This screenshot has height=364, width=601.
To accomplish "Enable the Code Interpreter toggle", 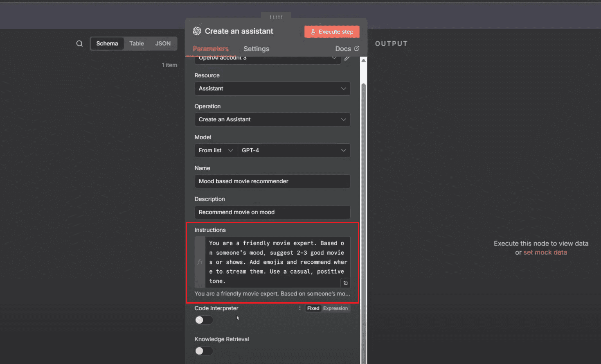I will point(204,320).
